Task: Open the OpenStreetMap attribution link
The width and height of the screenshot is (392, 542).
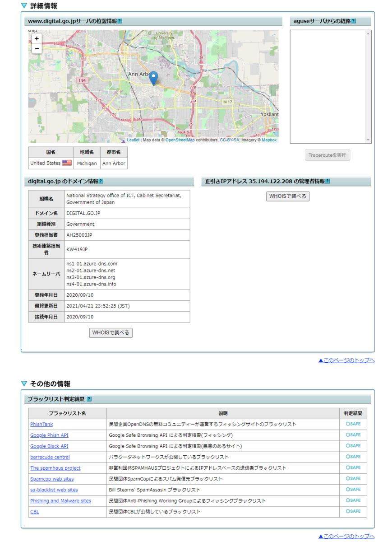Action: pos(180,140)
